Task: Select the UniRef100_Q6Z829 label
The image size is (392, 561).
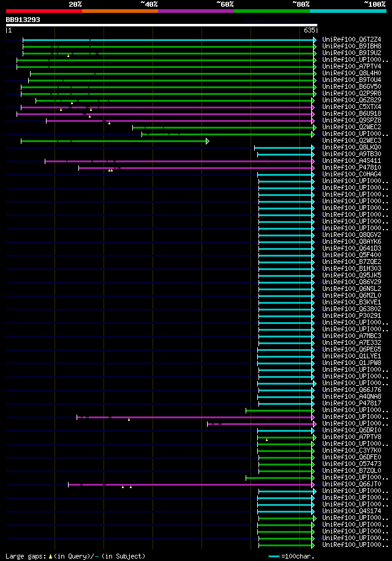Action: (352, 100)
